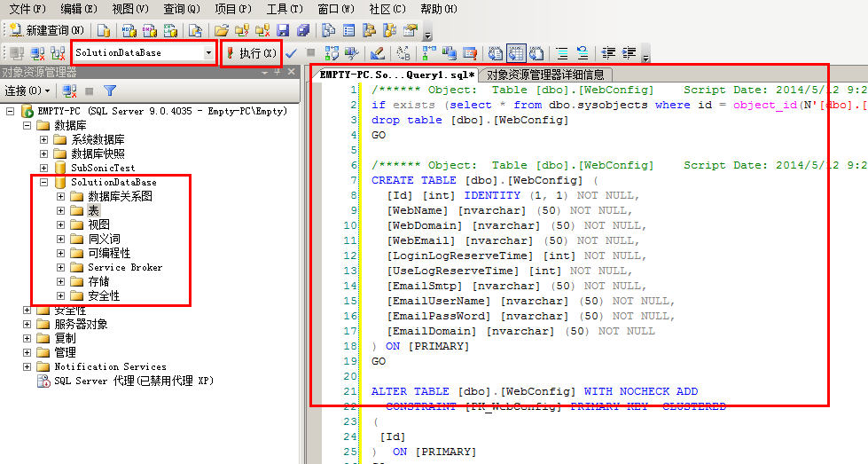Switch to 对象资源管理器详细信息 tab
Image resolution: width=868 pixels, height=464 pixels.
pyautogui.click(x=545, y=75)
